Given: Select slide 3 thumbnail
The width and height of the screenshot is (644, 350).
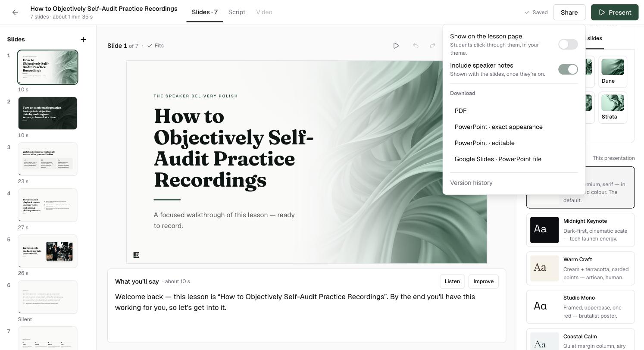Looking at the screenshot, I should coord(47,159).
